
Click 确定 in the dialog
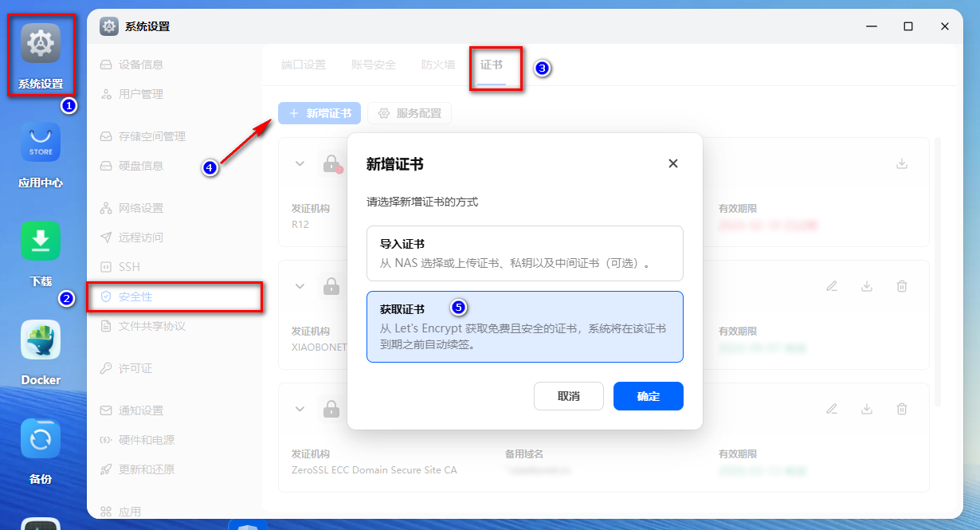[649, 396]
